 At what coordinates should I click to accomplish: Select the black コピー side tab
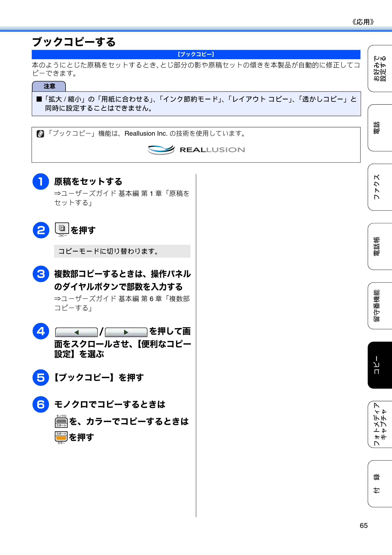[x=380, y=365]
